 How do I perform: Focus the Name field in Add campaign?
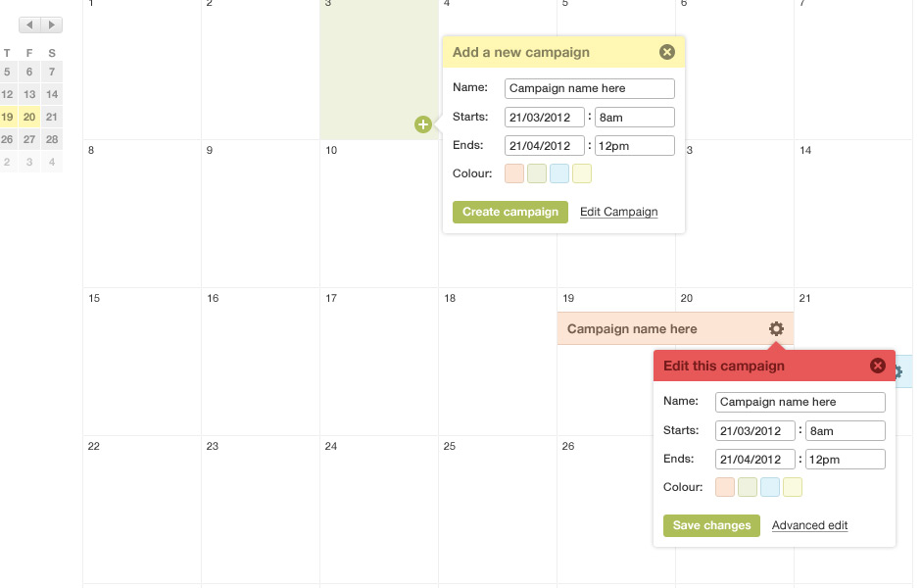589,89
